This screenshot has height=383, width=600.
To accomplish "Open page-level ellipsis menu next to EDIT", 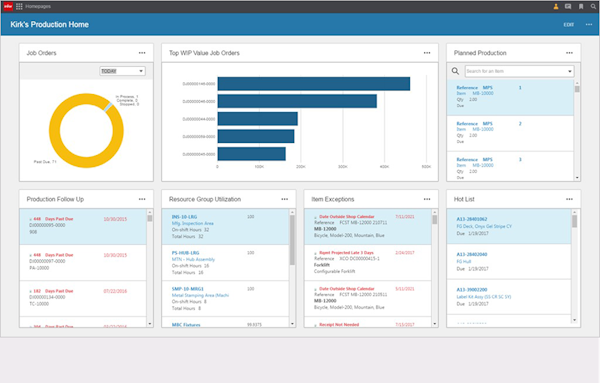I will pos(589,24).
